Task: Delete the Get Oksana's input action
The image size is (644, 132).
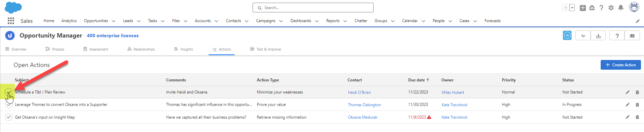Action: (x=637, y=117)
